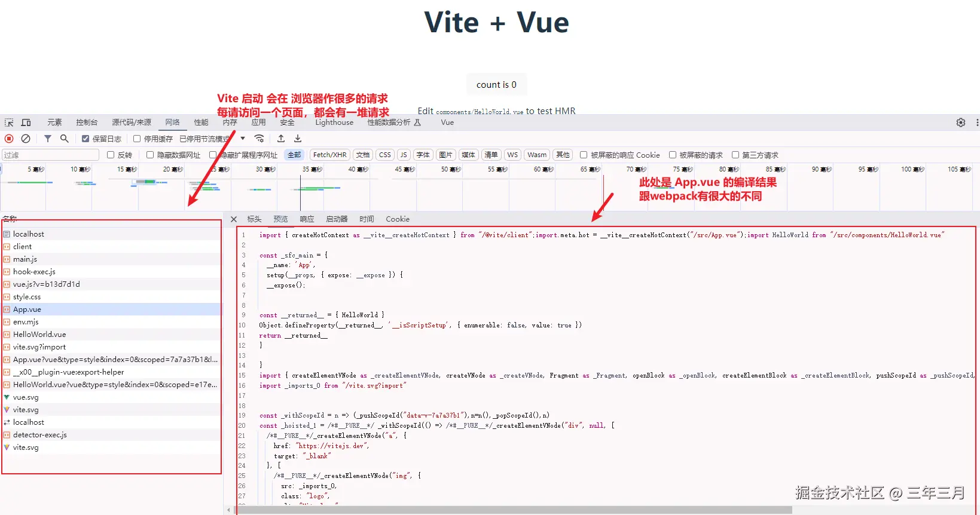Check the invert filter checkbox (反转)
The image size is (980, 515).
point(111,155)
